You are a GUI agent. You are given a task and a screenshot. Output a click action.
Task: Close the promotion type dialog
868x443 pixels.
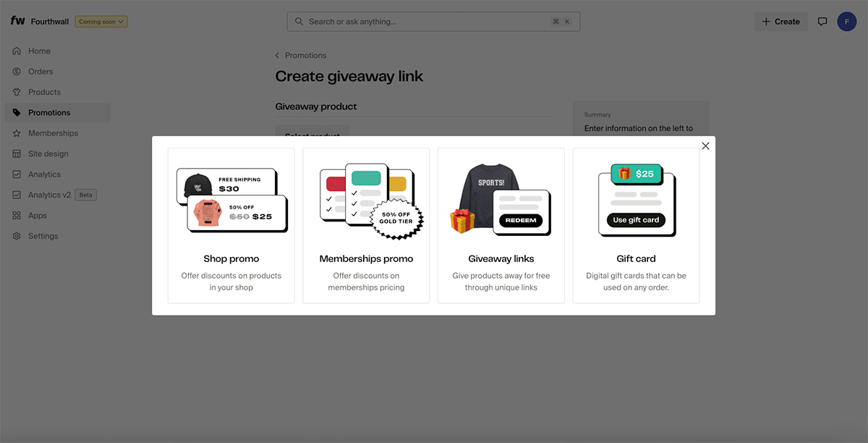tap(705, 146)
